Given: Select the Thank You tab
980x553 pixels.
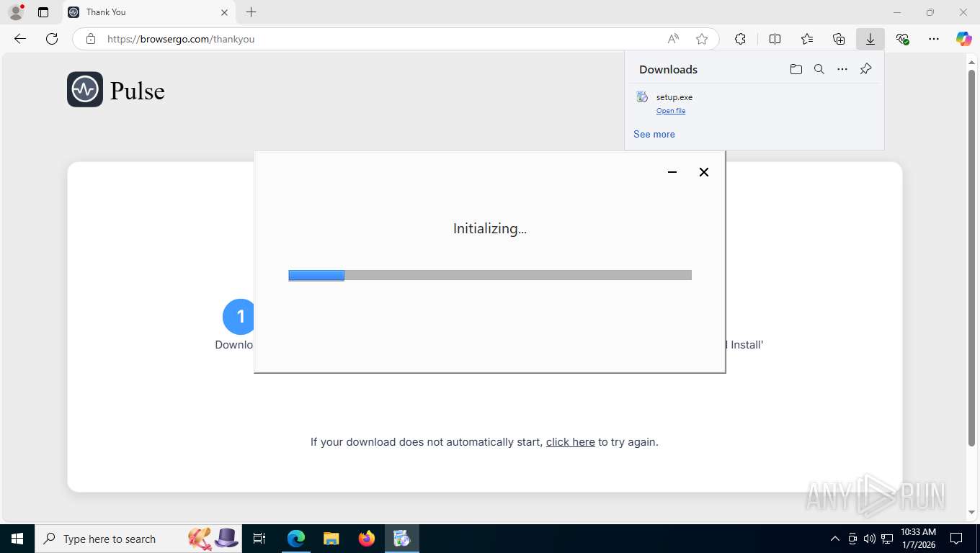Looking at the screenshot, I should tap(148, 12).
